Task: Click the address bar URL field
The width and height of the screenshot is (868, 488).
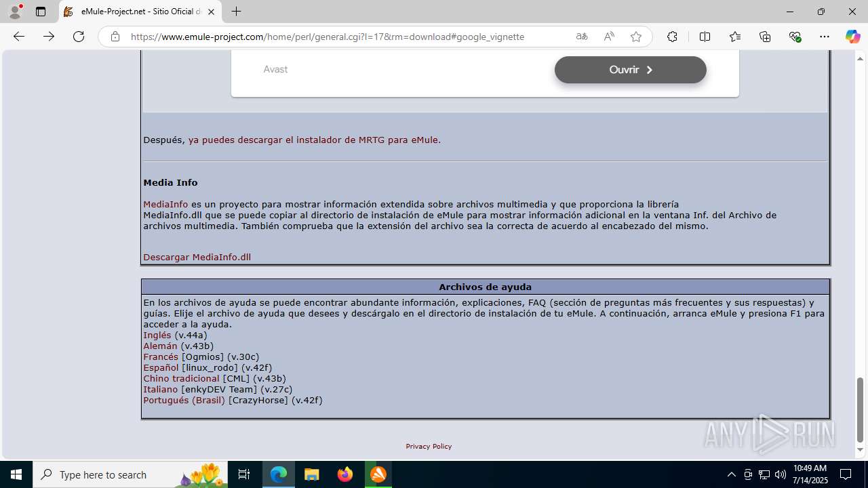Action: click(x=327, y=37)
